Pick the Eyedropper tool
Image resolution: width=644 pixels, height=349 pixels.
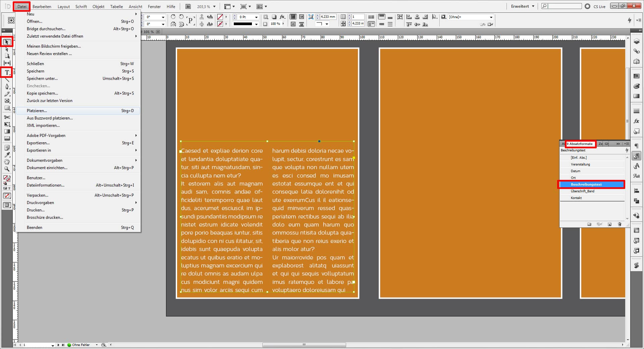pyautogui.click(x=7, y=155)
